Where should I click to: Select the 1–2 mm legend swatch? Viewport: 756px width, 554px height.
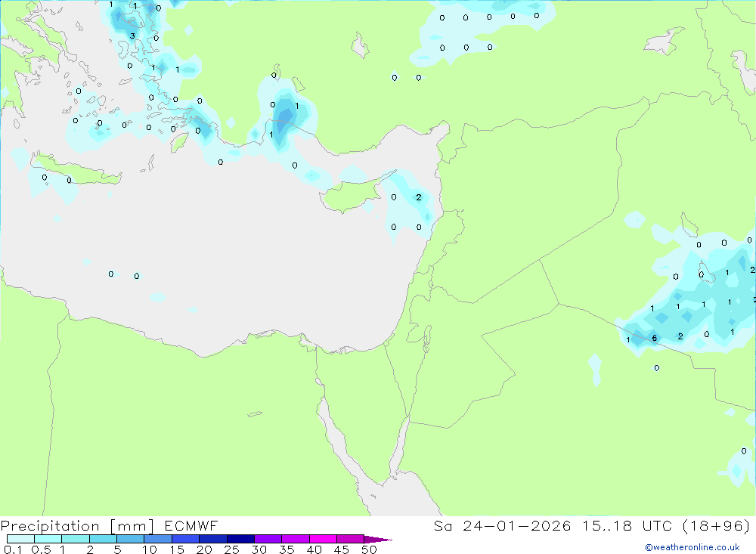tap(76, 539)
